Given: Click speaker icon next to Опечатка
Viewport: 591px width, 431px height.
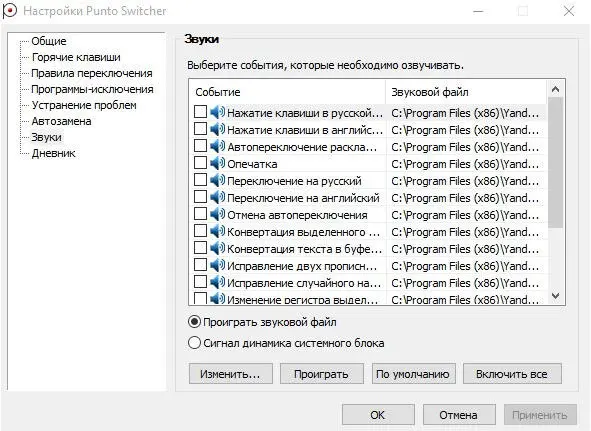Looking at the screenshot, I should [217, 163].
